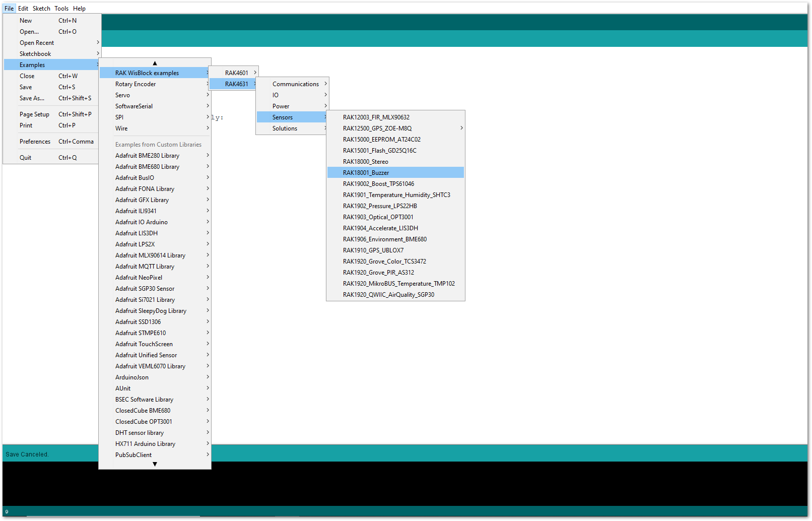Screen dimensions: 812x521
Task: Expand Servo examples
Action: click(155, 95)
